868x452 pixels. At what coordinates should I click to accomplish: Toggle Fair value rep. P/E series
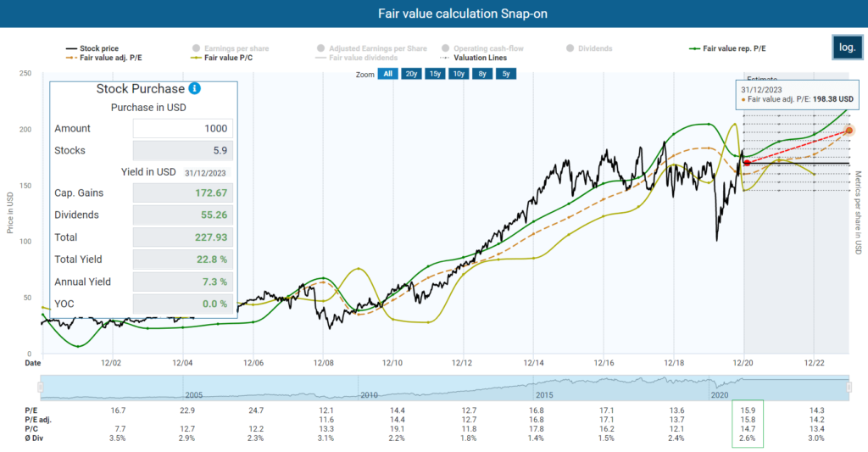727,48
